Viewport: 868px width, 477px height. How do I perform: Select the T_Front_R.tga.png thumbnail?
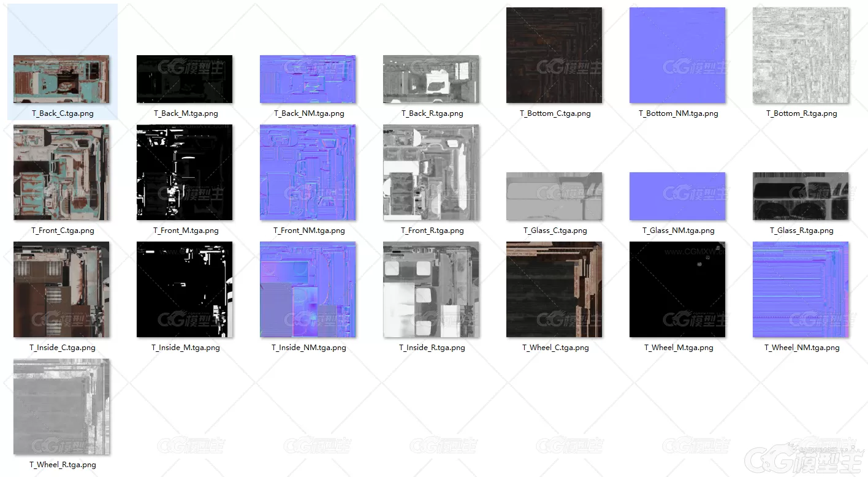coord(431,172)
